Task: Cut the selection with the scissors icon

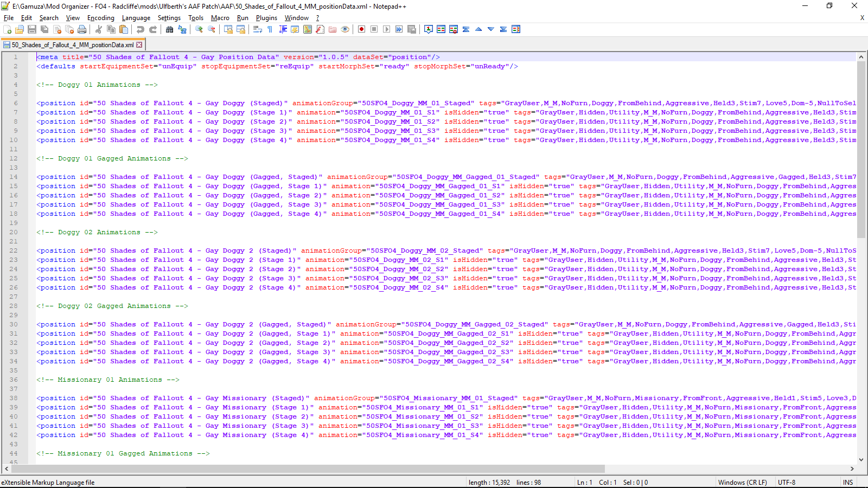Action: coord(99,29)
